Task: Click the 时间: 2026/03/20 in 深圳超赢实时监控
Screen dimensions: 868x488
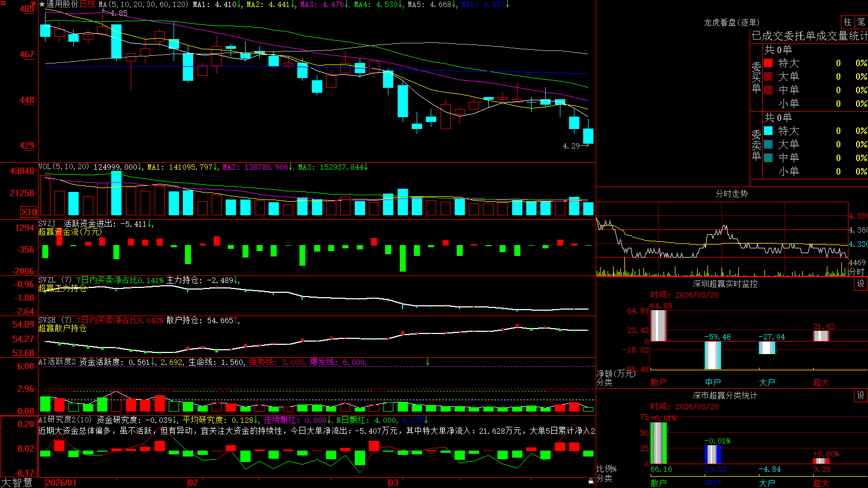Action: 685,295
